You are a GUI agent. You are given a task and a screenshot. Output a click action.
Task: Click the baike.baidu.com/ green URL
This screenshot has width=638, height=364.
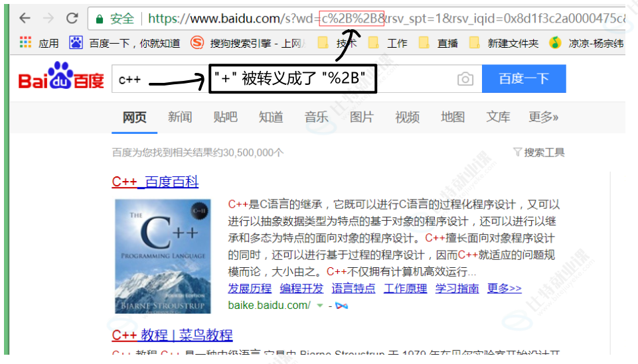pos(270,306)
